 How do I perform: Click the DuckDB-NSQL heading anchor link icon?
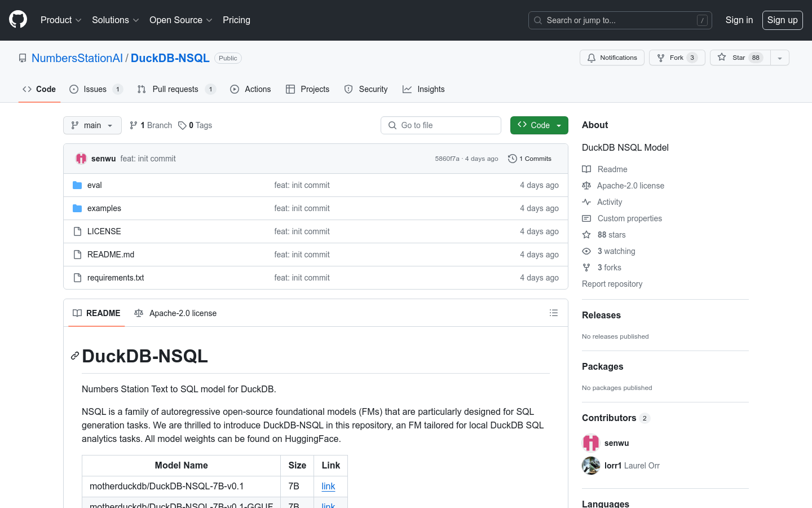tap(75, 356)
